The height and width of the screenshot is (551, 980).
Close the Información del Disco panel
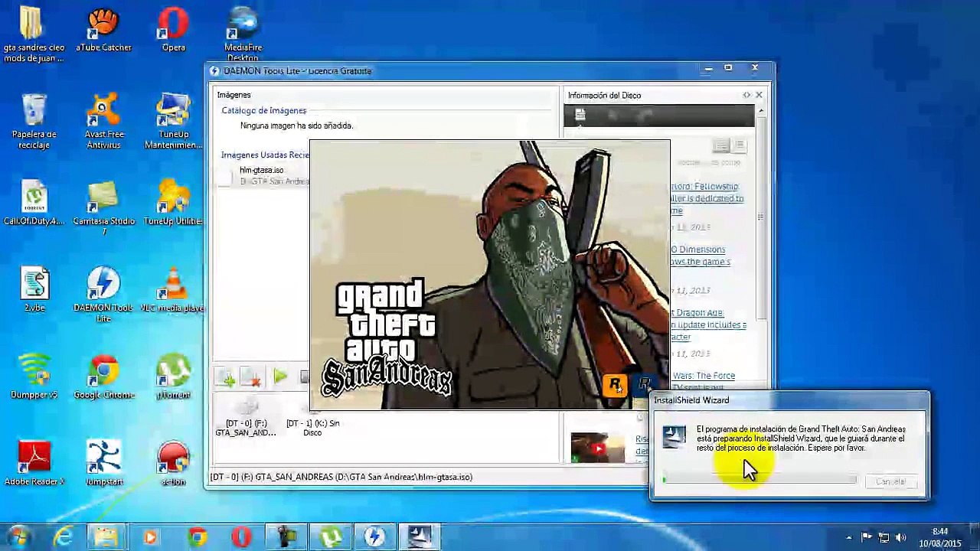point(759,95)
